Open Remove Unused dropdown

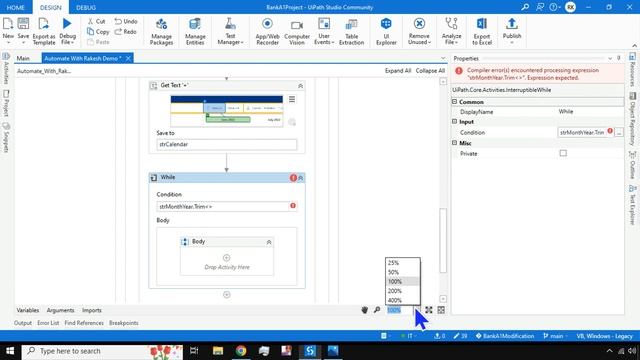coord(419,31)
